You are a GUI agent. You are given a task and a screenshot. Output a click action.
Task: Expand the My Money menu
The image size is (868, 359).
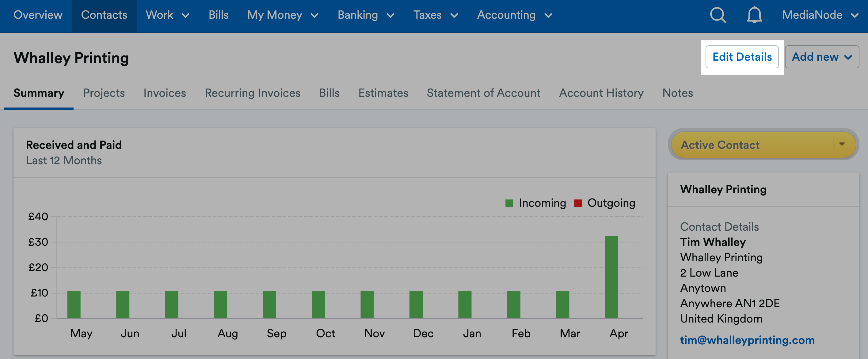283,15
